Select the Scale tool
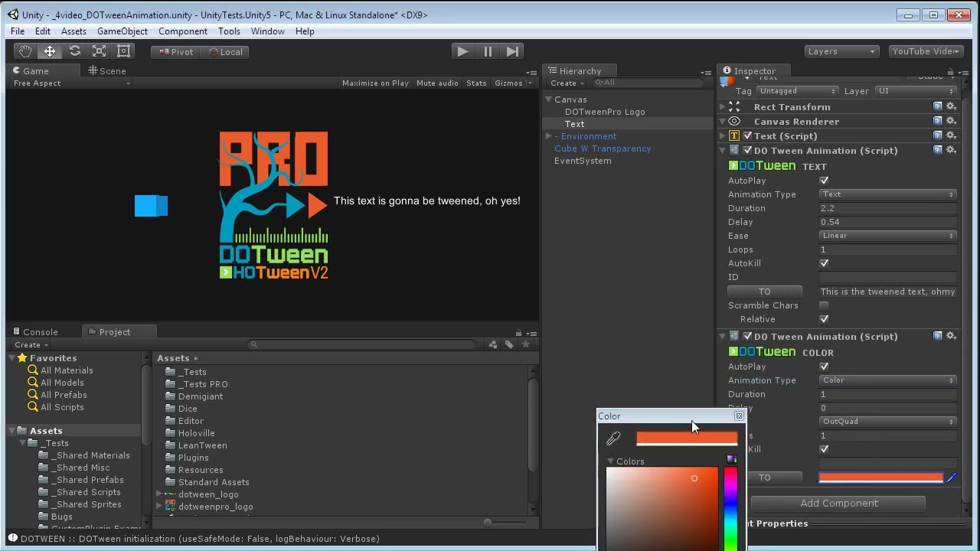 click(99, 51)
